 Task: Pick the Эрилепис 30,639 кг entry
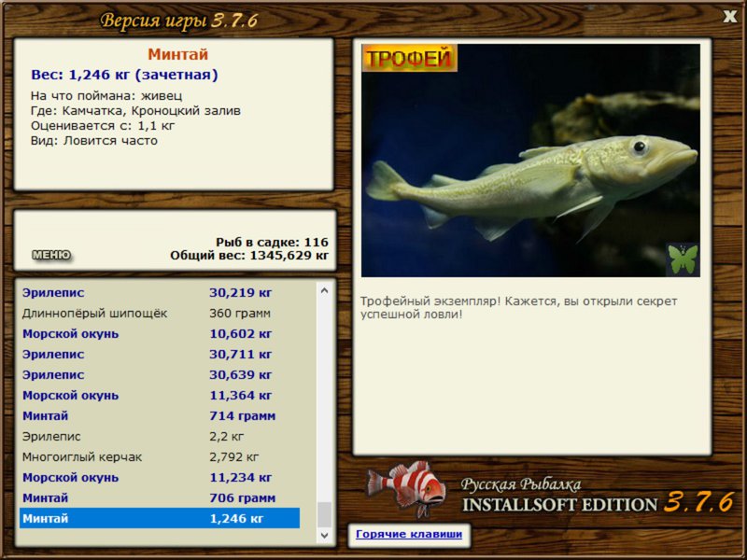click(160, 375)
